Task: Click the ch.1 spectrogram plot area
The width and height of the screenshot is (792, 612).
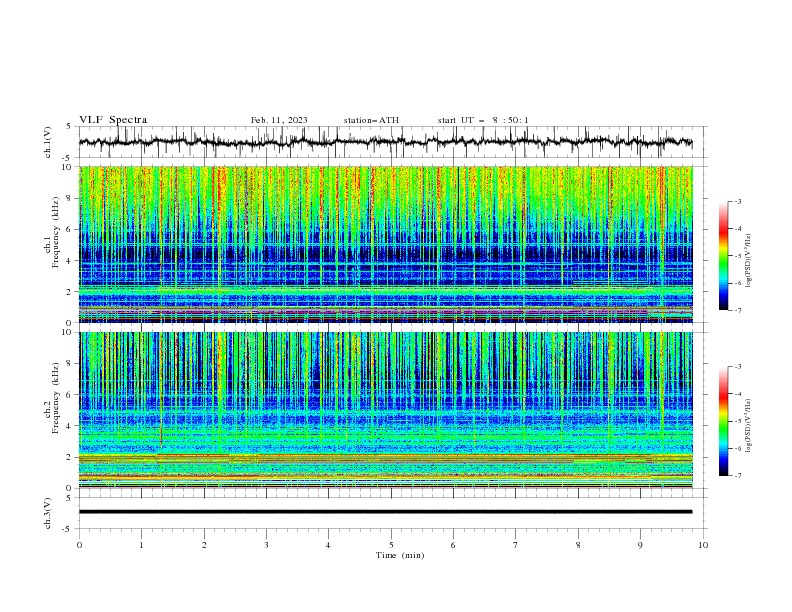Action: pos(386,244)
